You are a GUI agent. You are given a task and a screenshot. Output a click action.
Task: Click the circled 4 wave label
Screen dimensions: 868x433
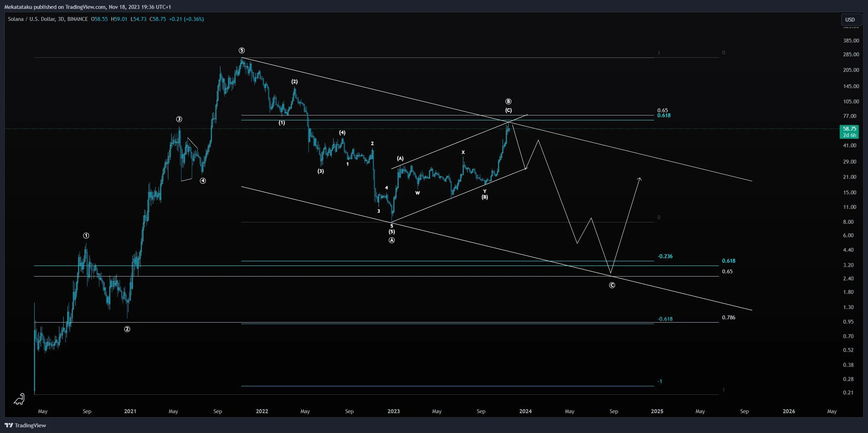(x=203, y=181)
